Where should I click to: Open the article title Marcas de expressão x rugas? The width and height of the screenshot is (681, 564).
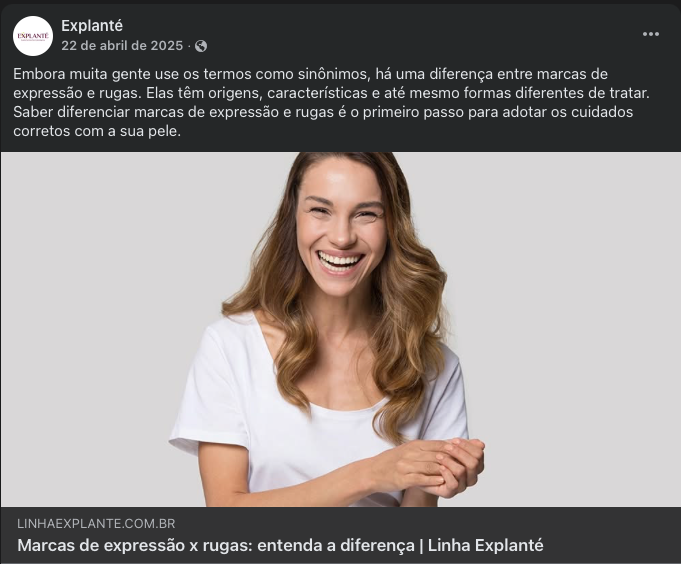(x=280, y=545)
